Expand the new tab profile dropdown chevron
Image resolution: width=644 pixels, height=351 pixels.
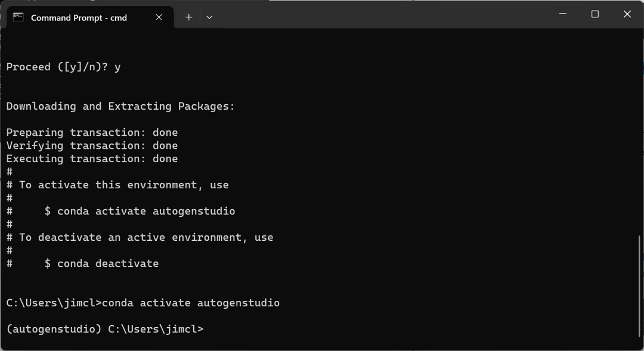(x=209, y=17)
